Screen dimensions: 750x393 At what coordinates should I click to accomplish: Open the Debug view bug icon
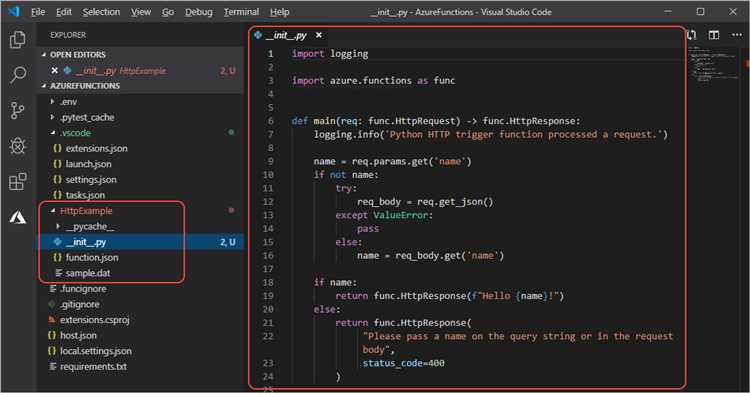(18, 146)
